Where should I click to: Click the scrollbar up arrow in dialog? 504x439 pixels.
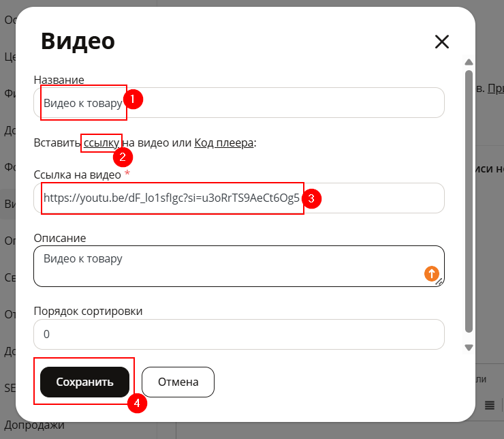click(x=469, y=62)
